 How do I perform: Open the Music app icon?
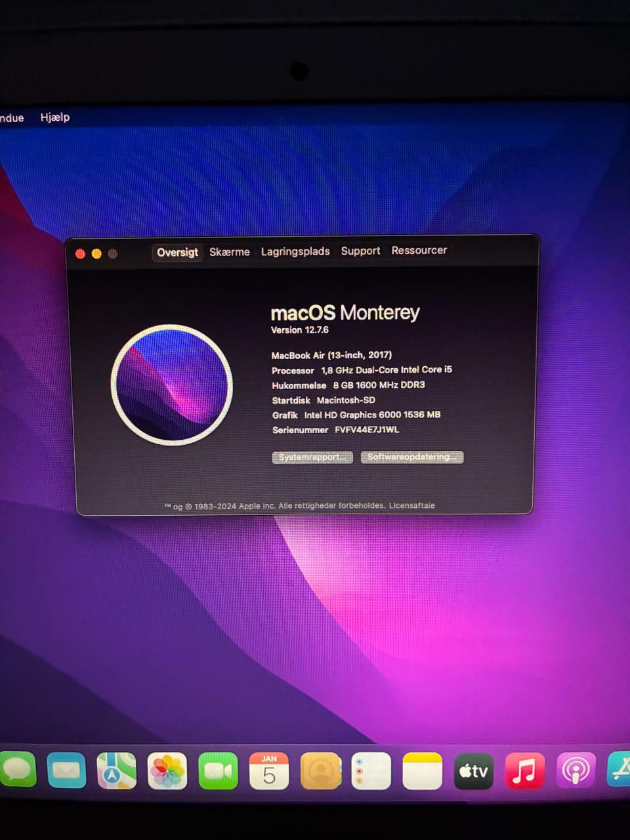pyautogui.click(x=524, y=771)
